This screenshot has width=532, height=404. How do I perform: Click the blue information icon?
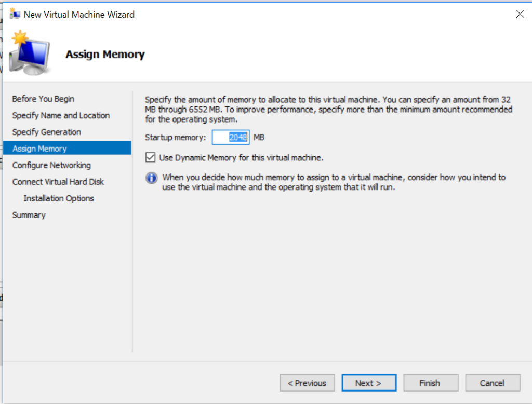(151, 178)
